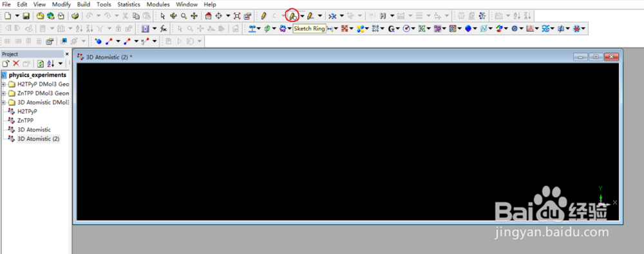Open the dropdown beside the Recenter crosshair
Image resolution: width=644 pixels, height=254 pixels.
[x=228, y=16]
